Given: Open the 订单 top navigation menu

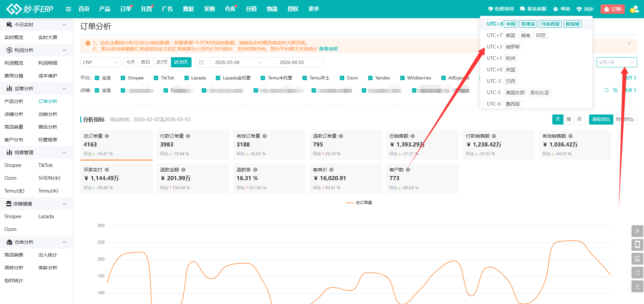Looking at the screenshot, I should tap(125, 9).
